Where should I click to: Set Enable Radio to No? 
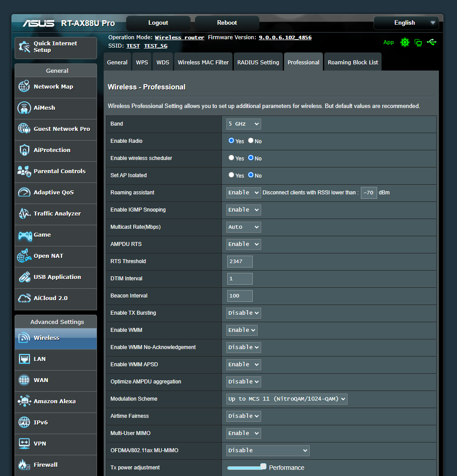coord(251,141)
